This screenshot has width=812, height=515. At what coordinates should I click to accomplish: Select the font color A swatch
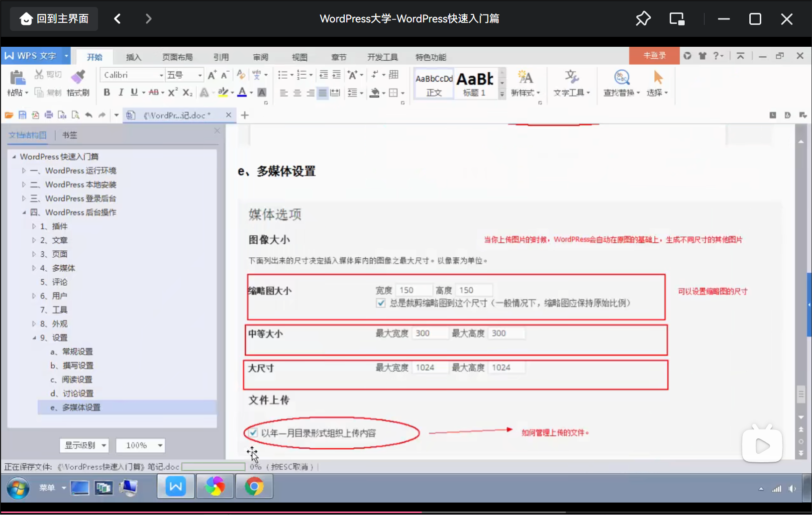click(x=242, y=92)
